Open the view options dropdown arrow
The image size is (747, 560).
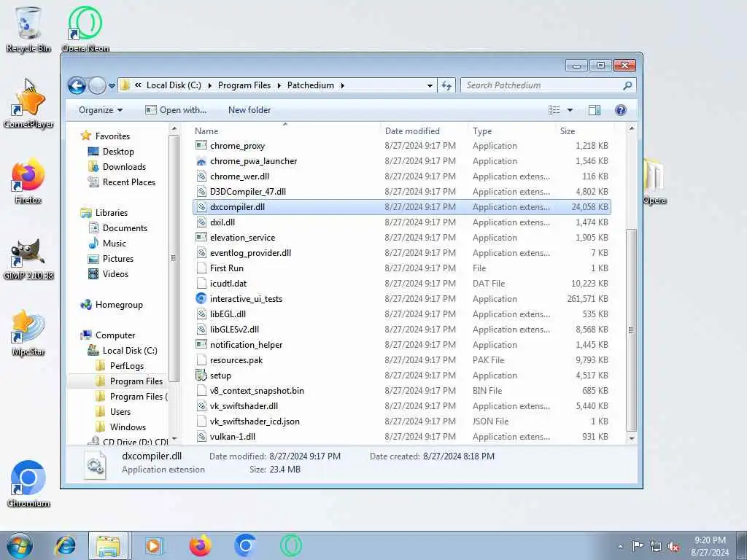[570, 111]
